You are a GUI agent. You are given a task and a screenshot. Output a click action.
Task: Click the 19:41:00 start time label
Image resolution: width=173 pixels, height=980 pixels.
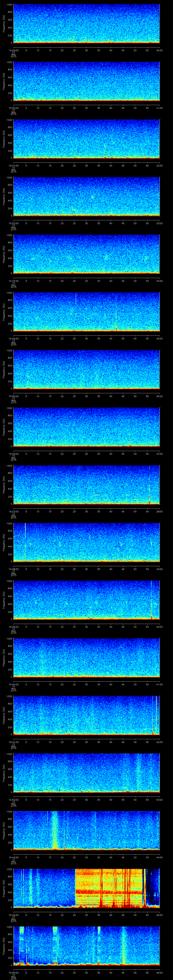tap(13, 742)
